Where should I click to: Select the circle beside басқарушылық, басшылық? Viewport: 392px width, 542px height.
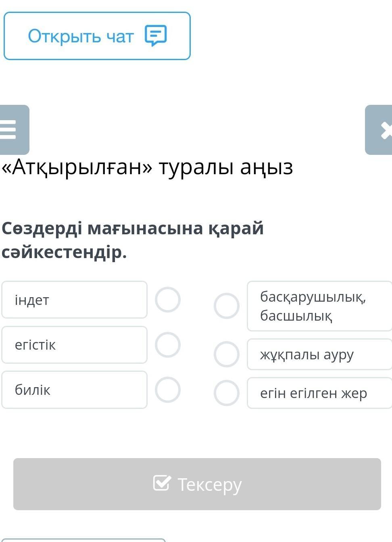(x=227, y=306)
